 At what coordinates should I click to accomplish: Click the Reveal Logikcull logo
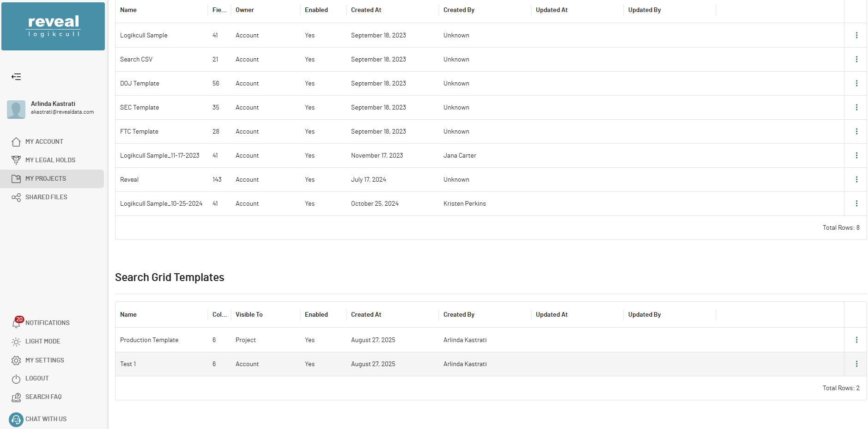tap(53, 26)
